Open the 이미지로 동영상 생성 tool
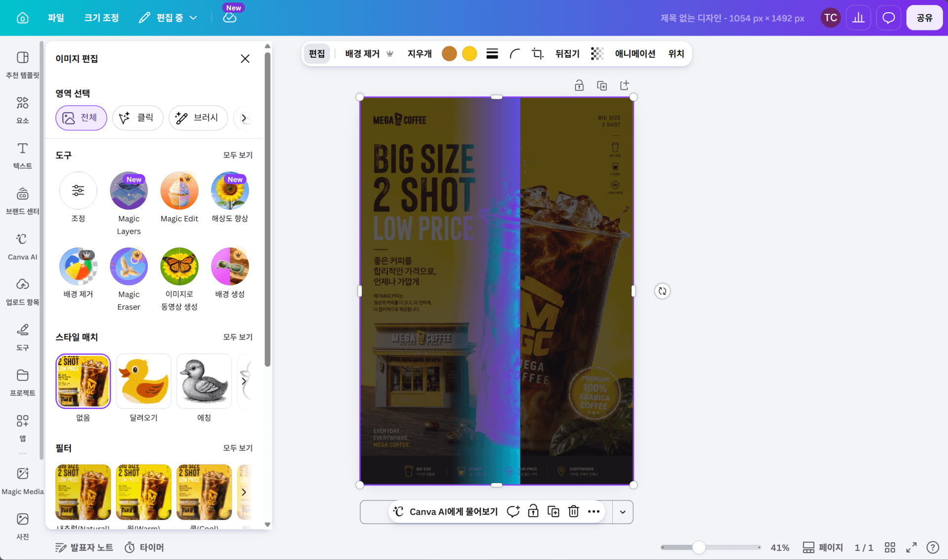This screenshot has height=560, width=948. coord(179,280)
